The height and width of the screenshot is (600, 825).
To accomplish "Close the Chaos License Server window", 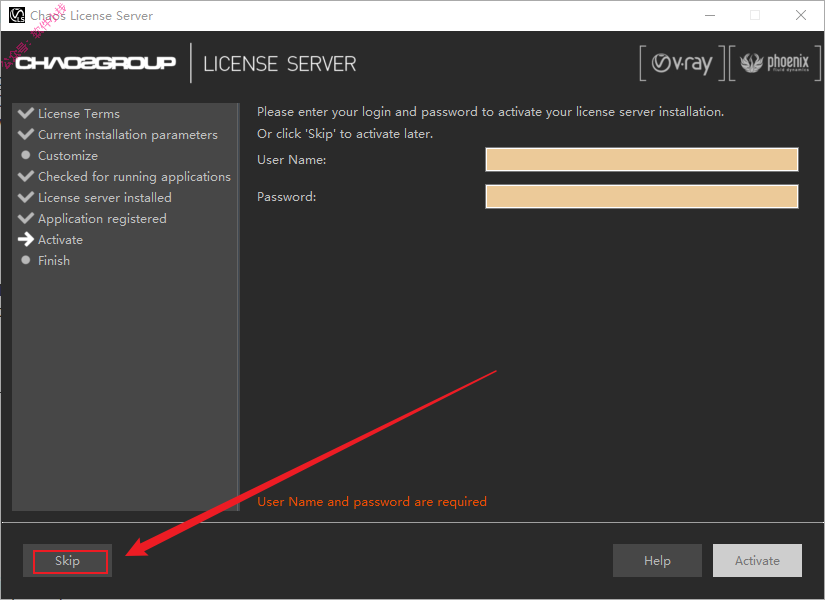I will pos(801,15).
